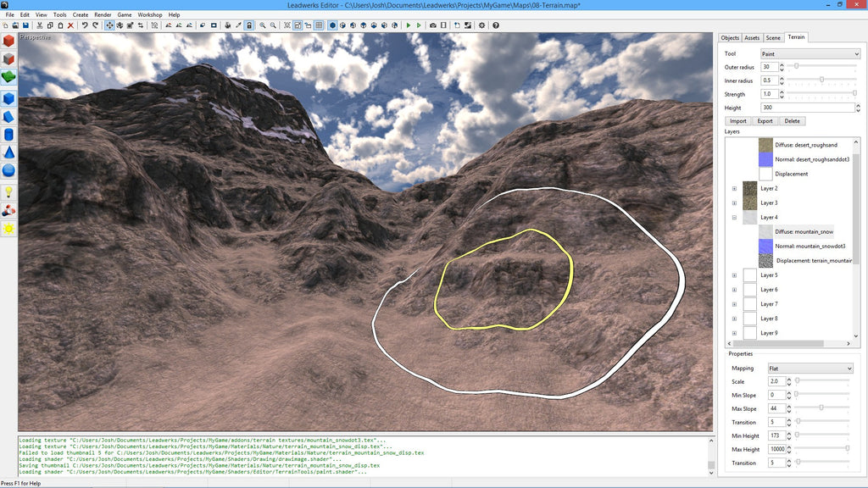The height and width of the screenshot is (488, 868).
Task: Open the Mapping dropdown set to Flat
Action: point(810,369)
